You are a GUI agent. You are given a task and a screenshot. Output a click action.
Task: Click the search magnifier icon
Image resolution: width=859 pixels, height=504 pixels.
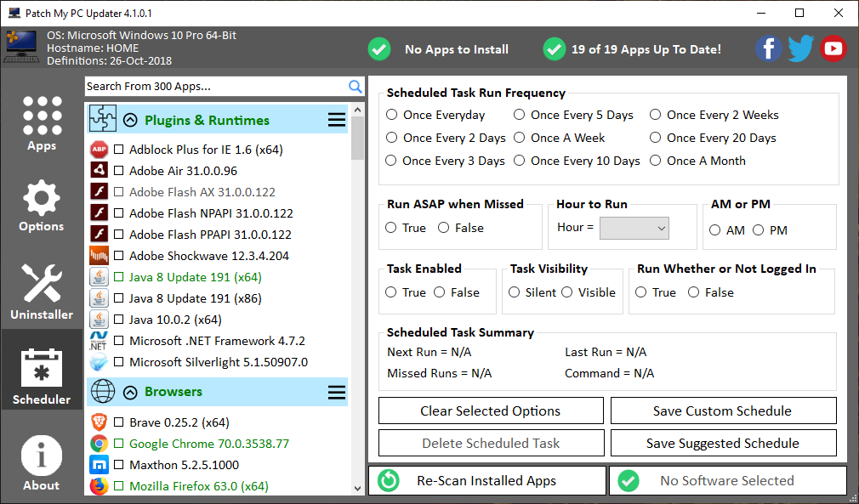356,87
